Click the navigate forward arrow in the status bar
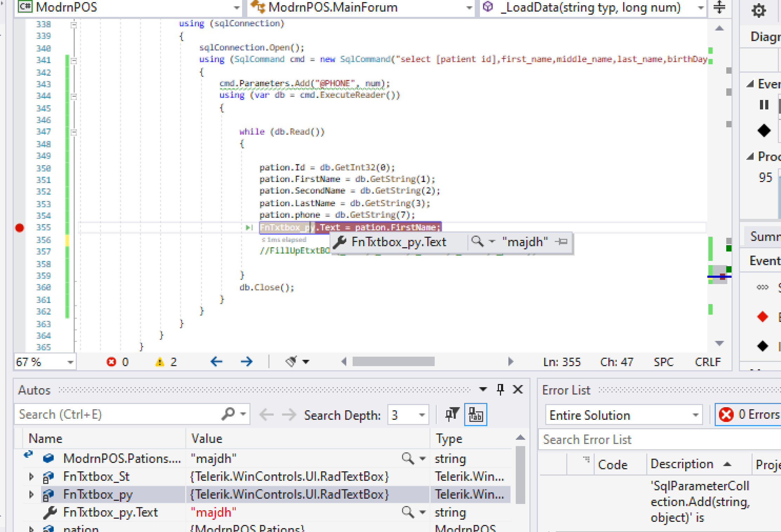This screenshot has height=532, width=781. (x=246, y=362)
